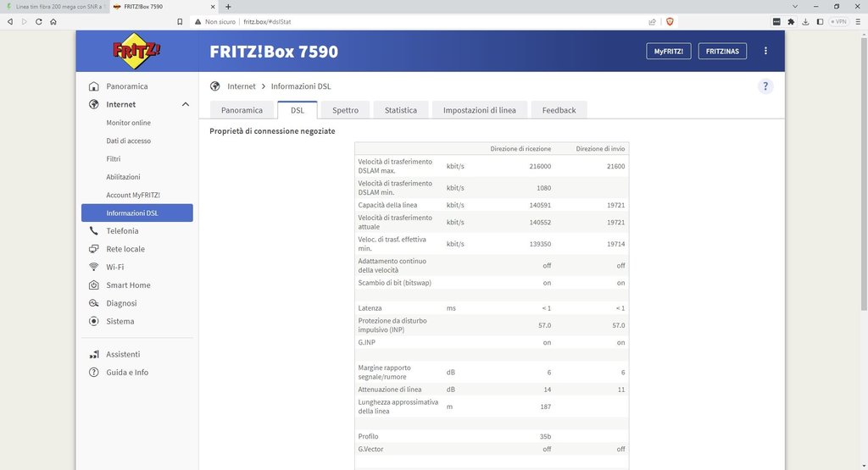
Task: Click the 140591 line capacity value
Action: 540,205
